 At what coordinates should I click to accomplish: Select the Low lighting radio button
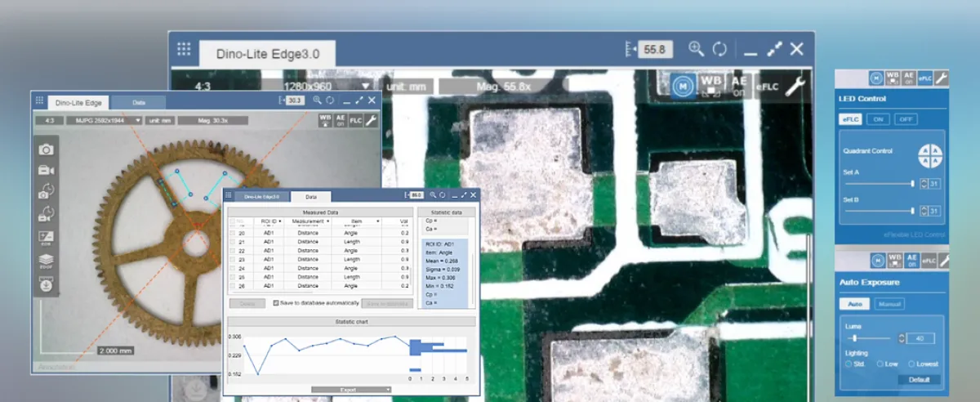[881, 364]
